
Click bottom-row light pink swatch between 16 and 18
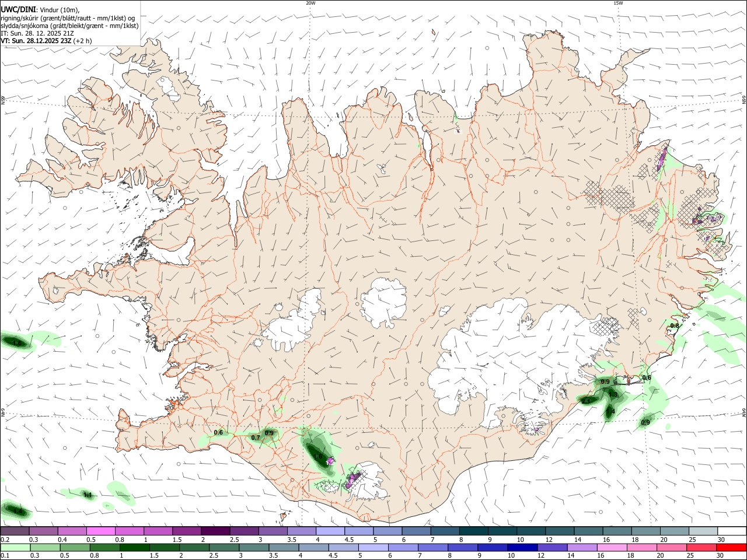[612, 548]
